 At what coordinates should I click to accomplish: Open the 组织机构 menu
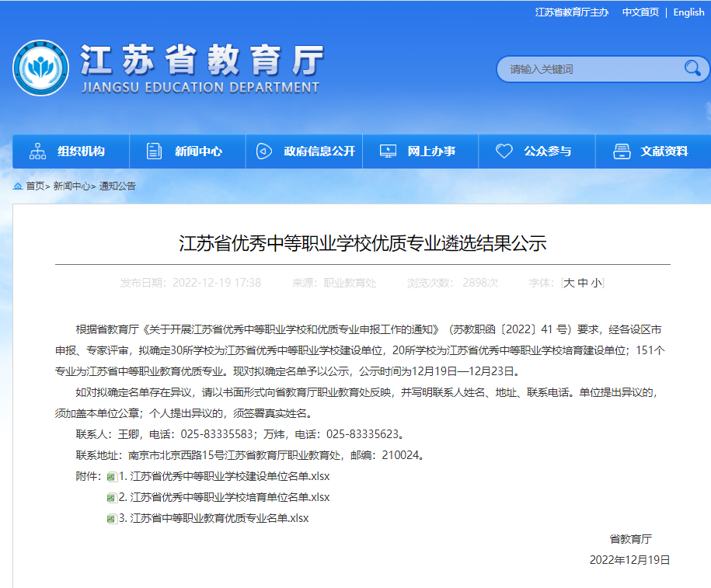[x=71, y=151]
